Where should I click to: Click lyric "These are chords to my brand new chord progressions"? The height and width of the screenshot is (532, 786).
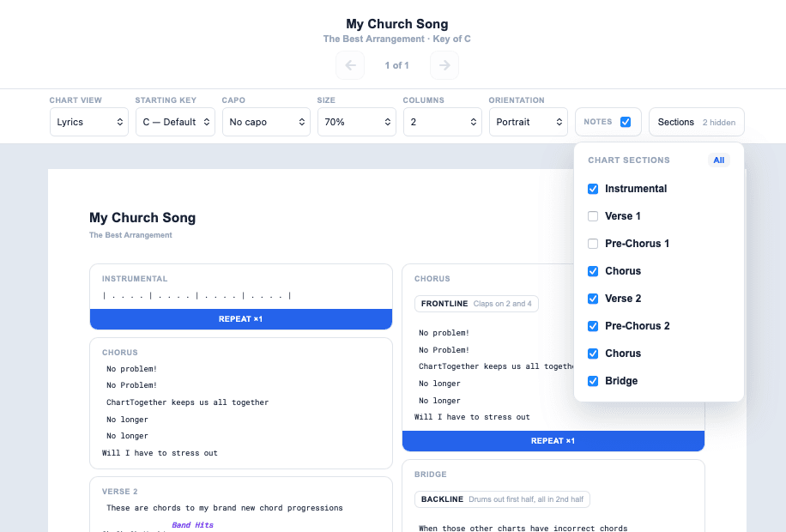click(x=225, y=508)
